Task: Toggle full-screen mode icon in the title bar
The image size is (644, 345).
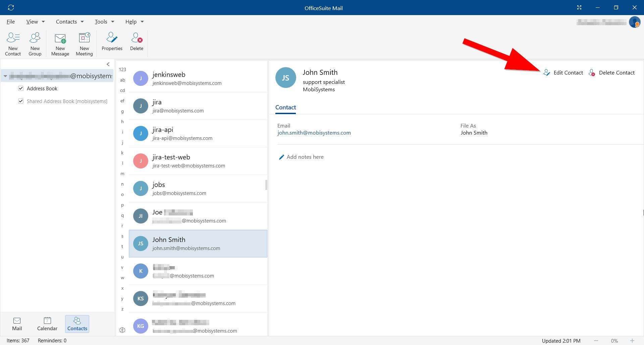Action: coord(579,7)
